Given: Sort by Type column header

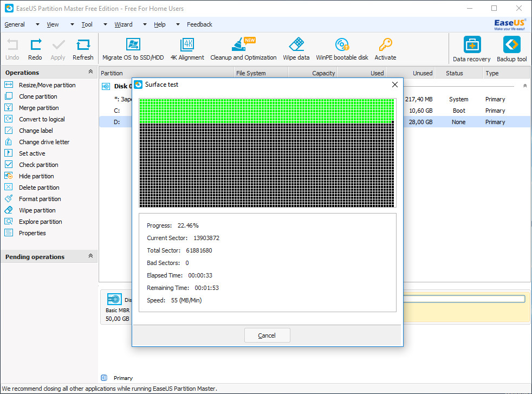Looking at the screenshot, I should (506, 73).
